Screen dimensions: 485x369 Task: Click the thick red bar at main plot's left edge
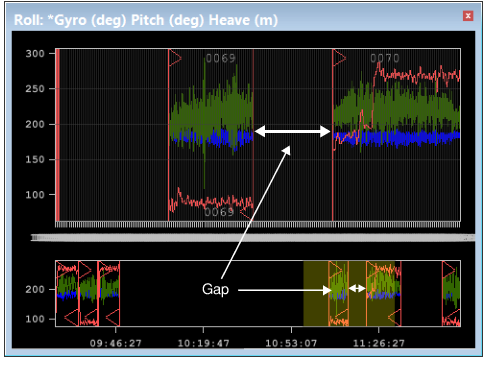tap(58, 135)
